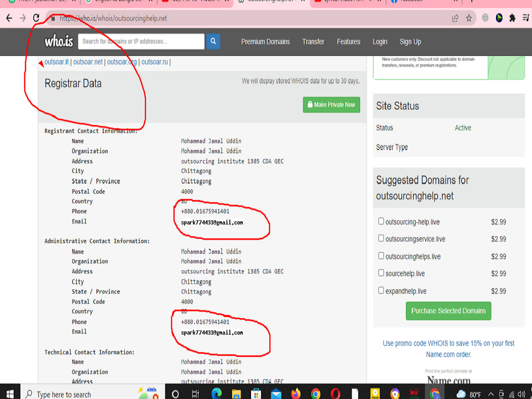Open the outsoar.net link
The width and height of the screenshot is (532, 399).
pos(88,62)
